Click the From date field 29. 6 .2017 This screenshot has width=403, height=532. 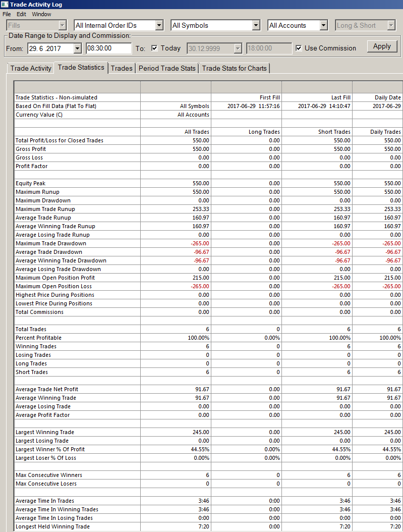coord(51,48)
